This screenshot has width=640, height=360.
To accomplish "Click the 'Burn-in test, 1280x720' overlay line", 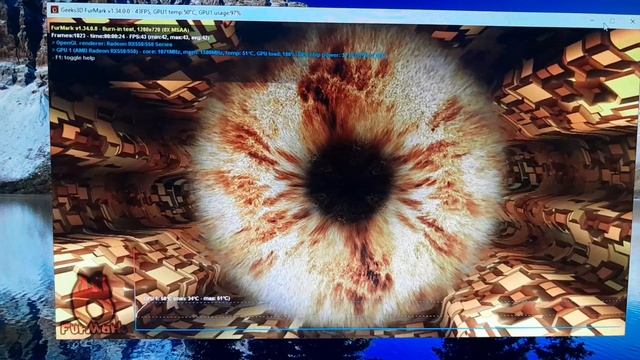I will (120, 29).
